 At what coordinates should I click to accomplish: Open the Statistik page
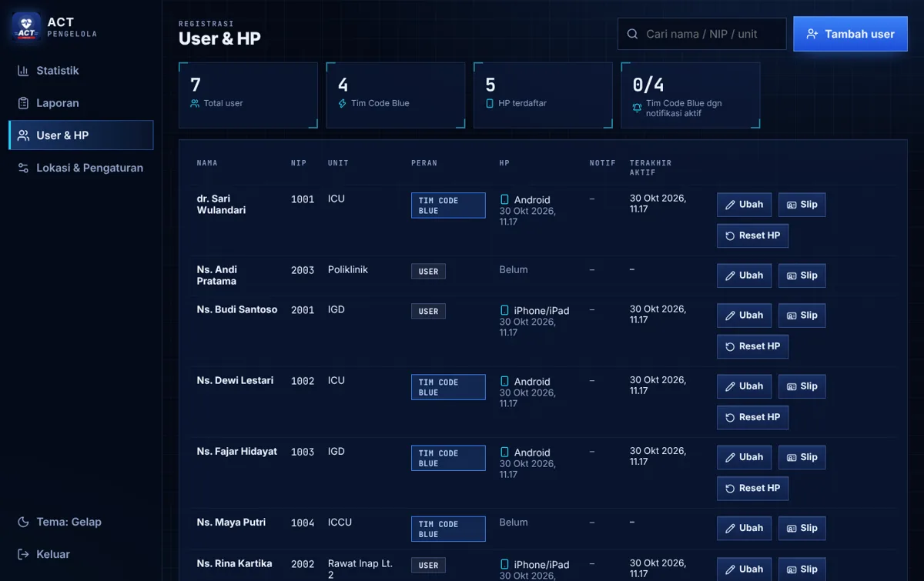[81, 71]
